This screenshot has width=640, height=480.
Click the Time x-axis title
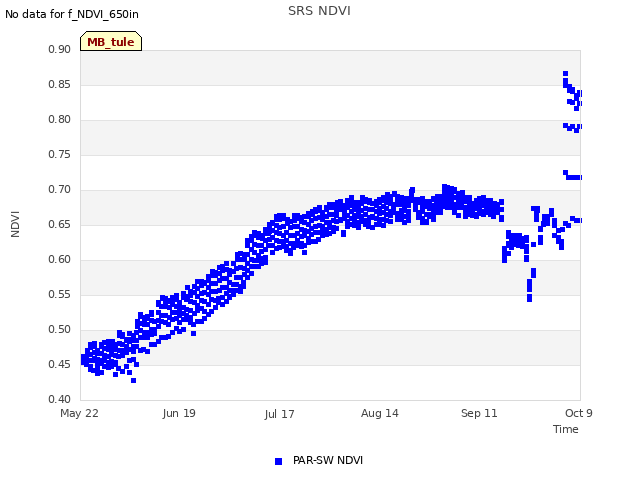click(566, 429)
